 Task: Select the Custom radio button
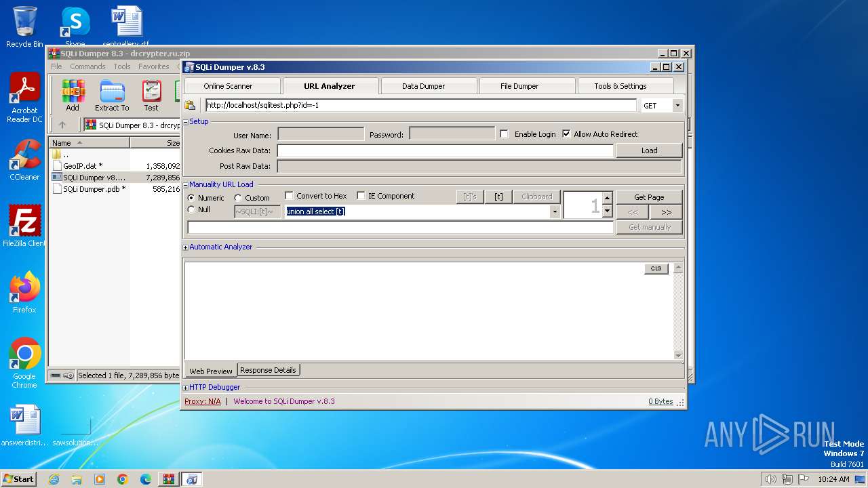coord(238,198)
